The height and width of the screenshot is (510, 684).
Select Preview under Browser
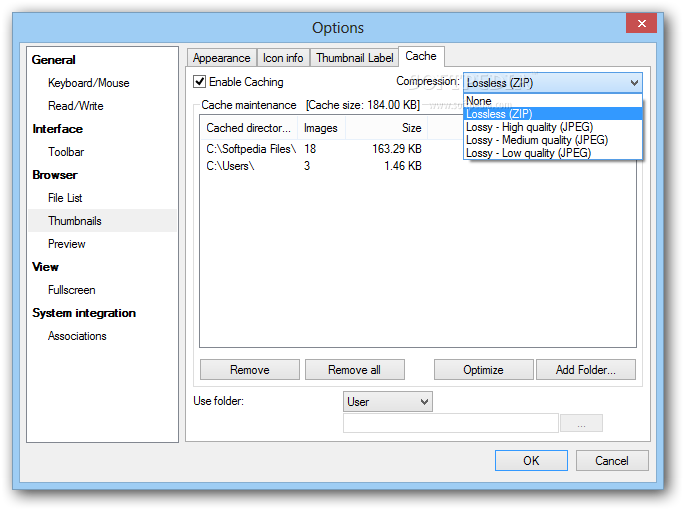pos(66,244)
